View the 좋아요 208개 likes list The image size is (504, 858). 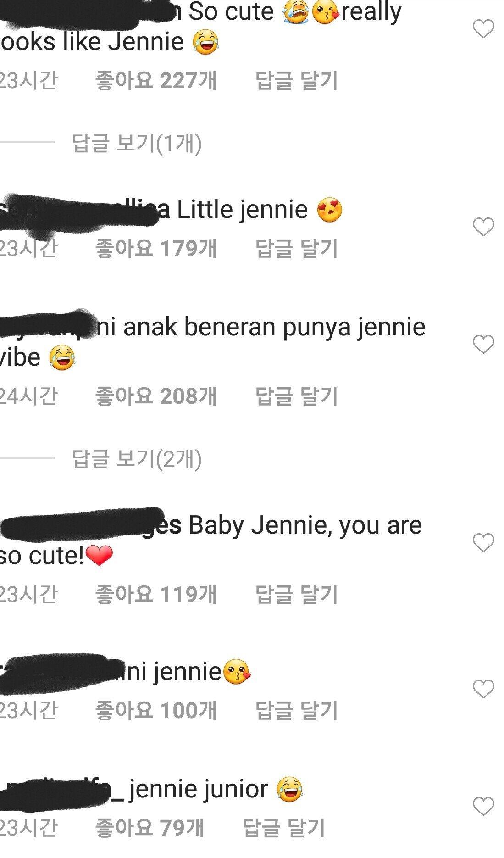(x=156, y=396)
